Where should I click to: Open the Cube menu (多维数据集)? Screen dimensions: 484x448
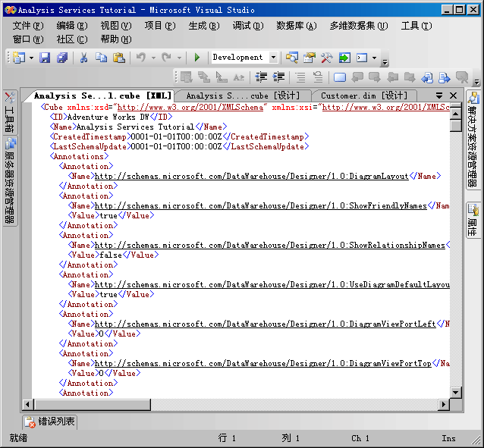click(359, 26)
